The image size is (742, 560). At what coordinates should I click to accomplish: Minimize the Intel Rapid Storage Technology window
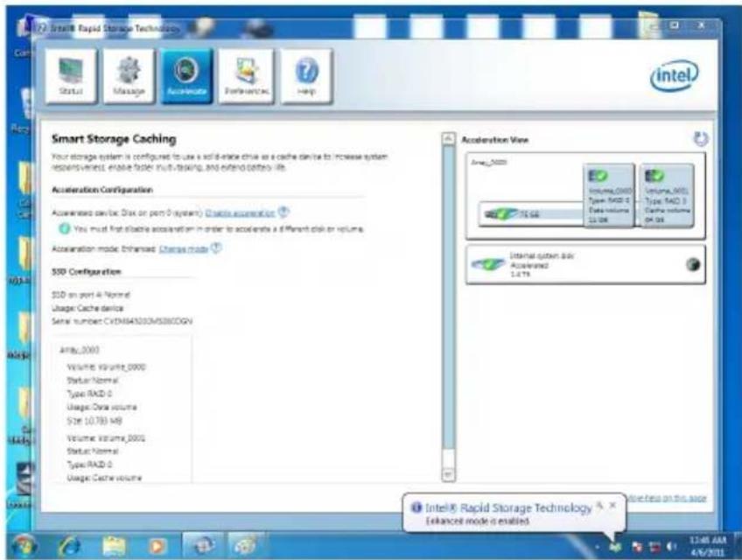coord(654,25)
